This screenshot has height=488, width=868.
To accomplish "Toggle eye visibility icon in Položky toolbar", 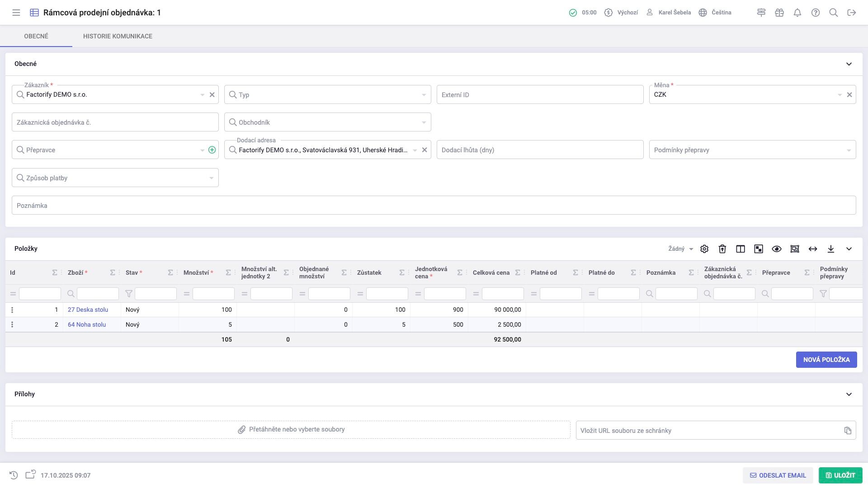I will point(777,249).
